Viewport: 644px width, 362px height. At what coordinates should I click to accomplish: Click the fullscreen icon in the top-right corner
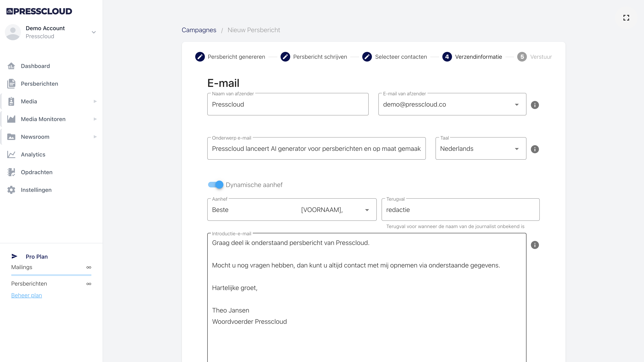(x=626, y=17)
